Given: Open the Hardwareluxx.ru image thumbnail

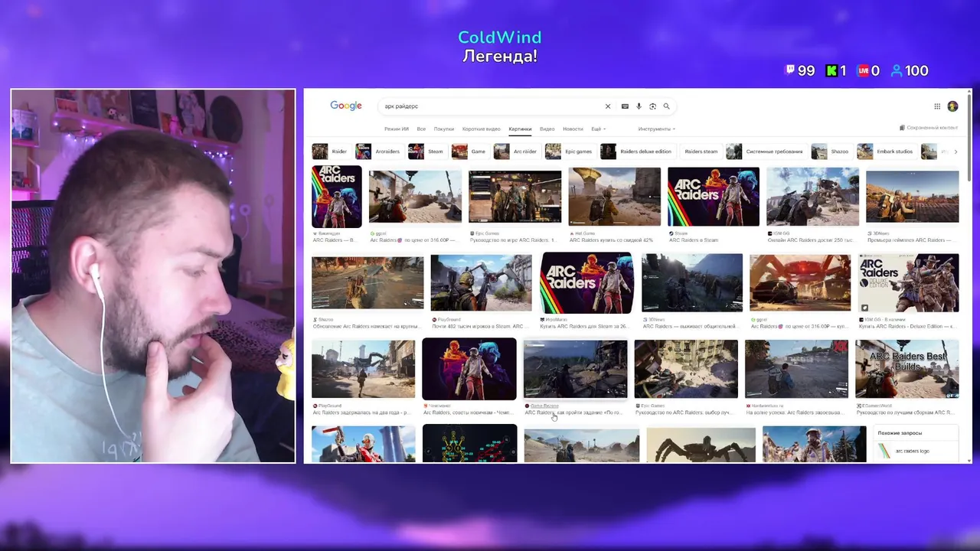Looking at the screenshot, I should click(796, 370).
